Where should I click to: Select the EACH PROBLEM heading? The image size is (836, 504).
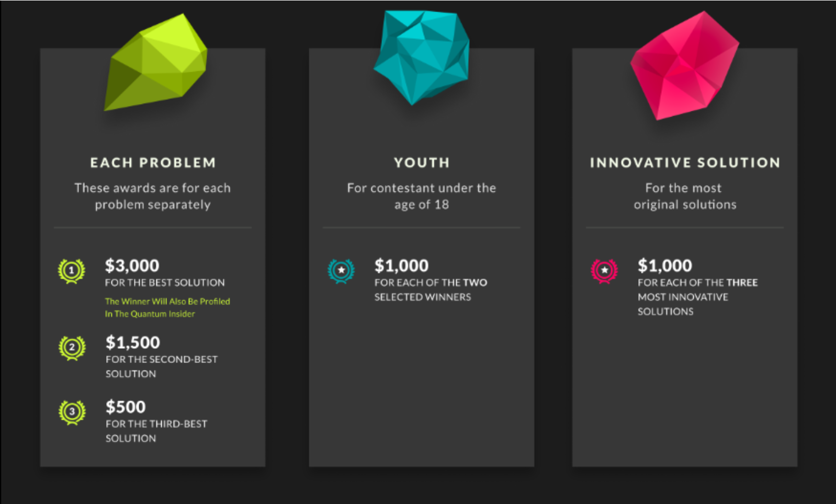point(153,163)
